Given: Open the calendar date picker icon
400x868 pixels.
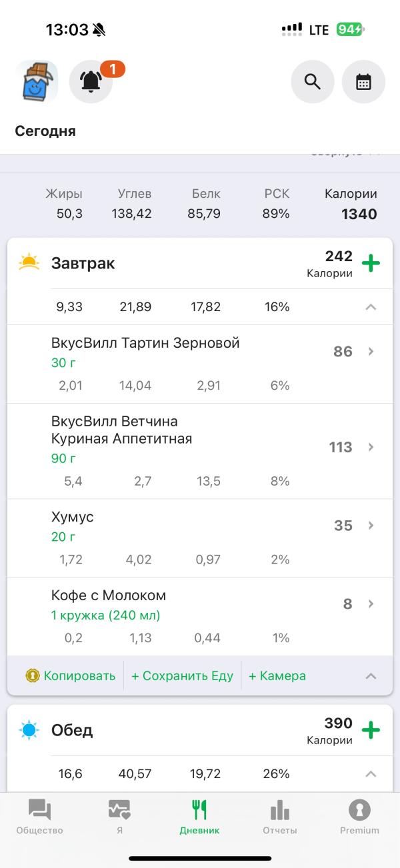Looking at the screenshot, I should click(363, 82).
